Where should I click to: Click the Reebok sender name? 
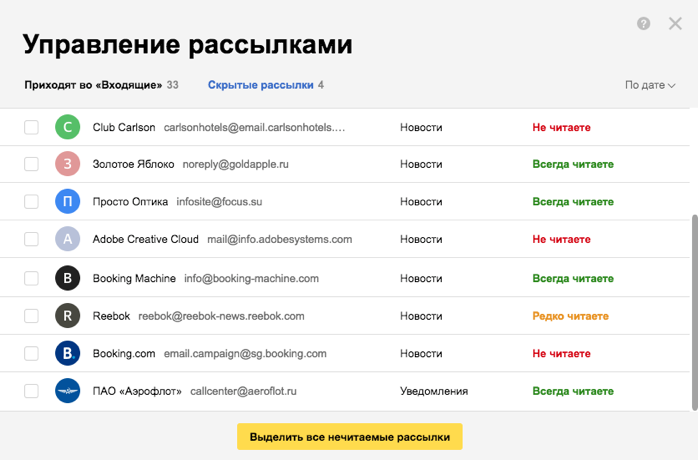(111, 316)
